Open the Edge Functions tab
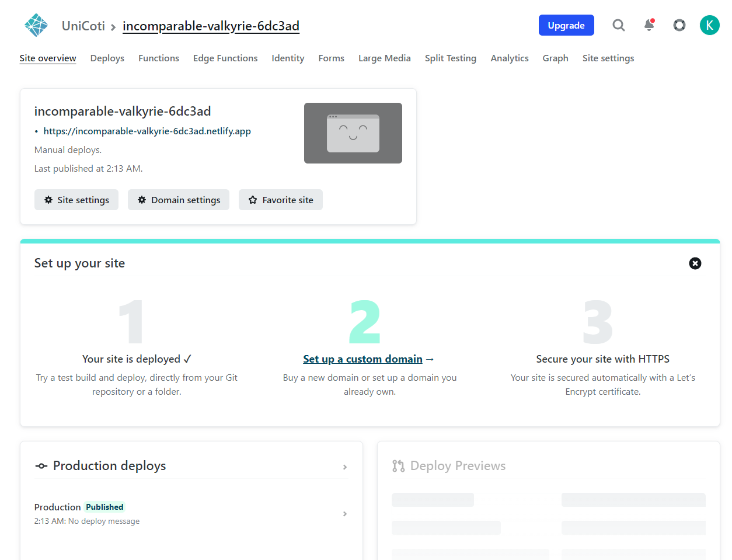The height and width of the screenshot is (560, 732). tap(225, 58)
